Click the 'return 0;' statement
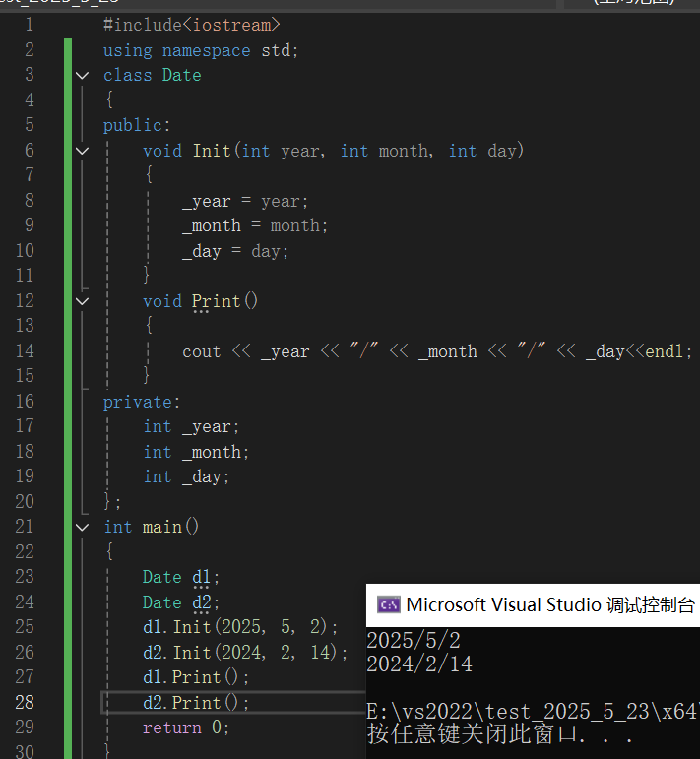The image size is (700, 759). tap(186, 727)
